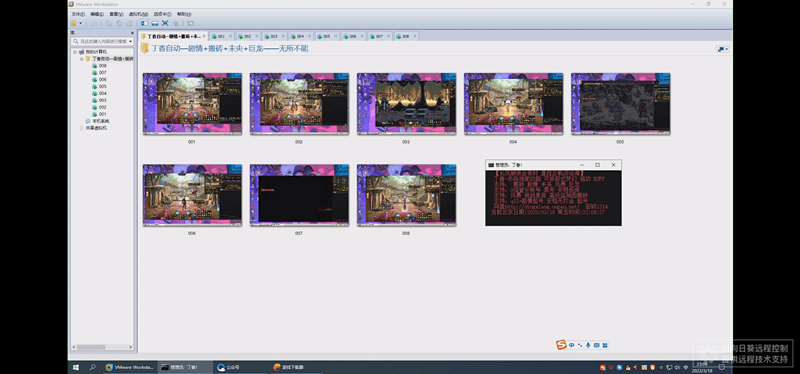Open the VMware Workstation taskbar button
This screenshot has width=800, height=374.
tap(130, 367)
